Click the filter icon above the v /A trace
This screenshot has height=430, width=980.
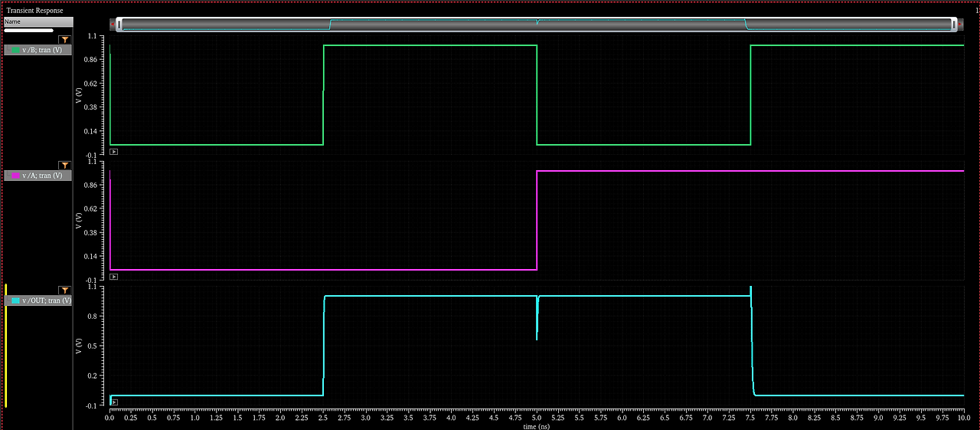(x=65, y=165)
